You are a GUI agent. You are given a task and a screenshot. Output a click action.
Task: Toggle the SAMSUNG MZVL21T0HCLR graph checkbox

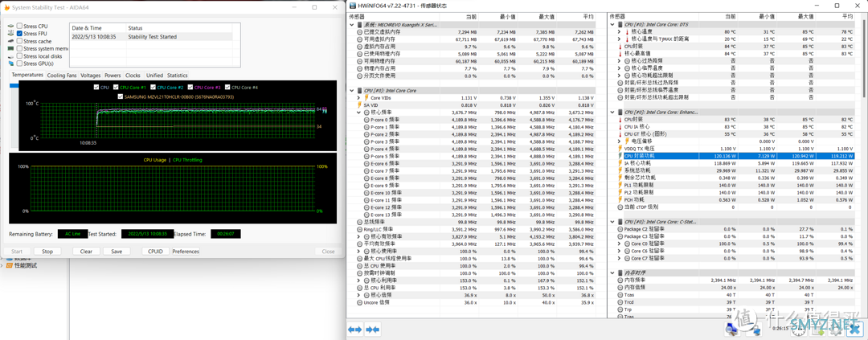(121, 96)
